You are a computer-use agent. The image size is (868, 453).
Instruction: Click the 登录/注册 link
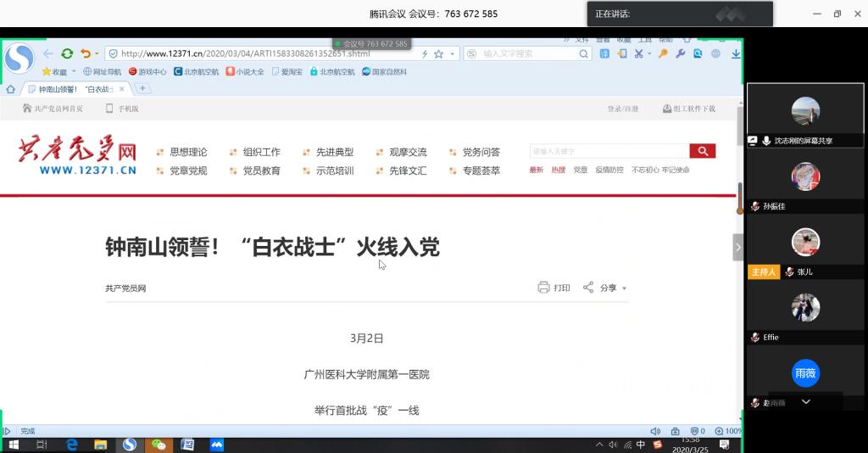623,109
